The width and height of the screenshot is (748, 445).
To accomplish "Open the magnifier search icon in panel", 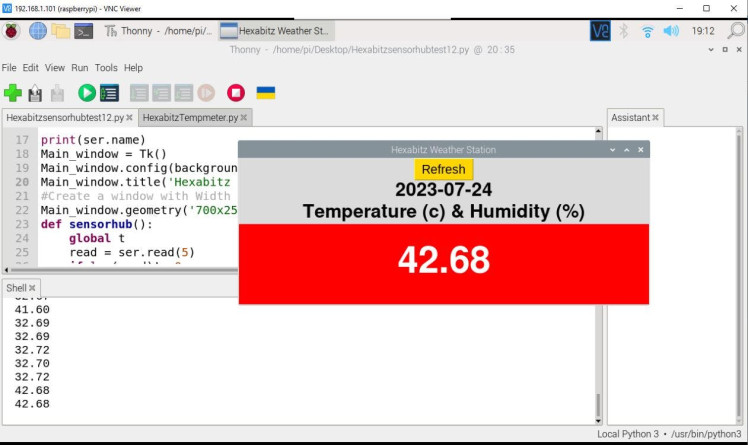I will tap(736, 31).
